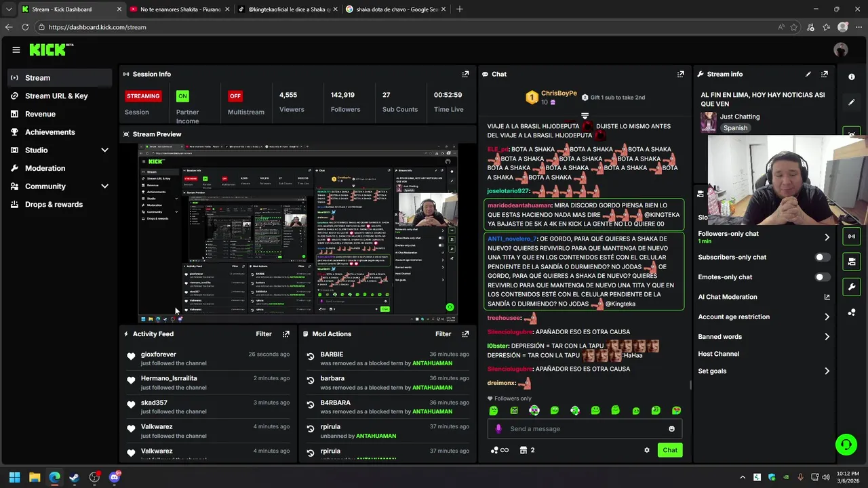Click the Host Channel option
Viewport: 868px width, 488px height.
coord(719,354)
